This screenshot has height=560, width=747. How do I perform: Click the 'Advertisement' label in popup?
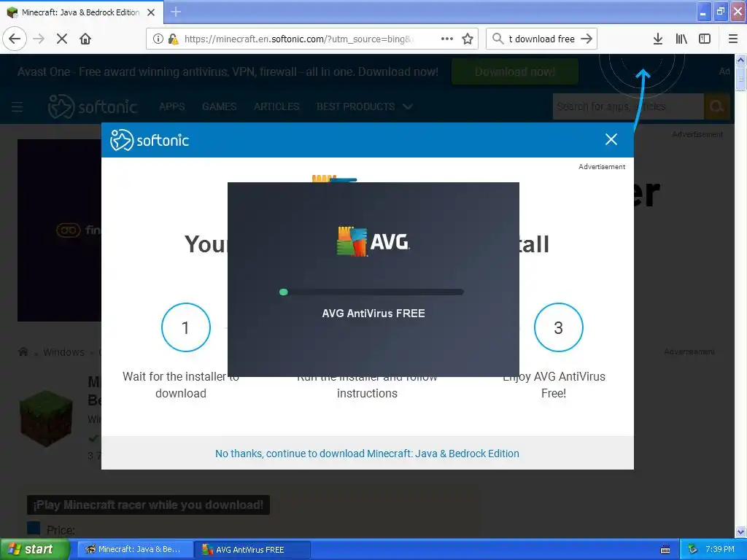tap(602, 167)
